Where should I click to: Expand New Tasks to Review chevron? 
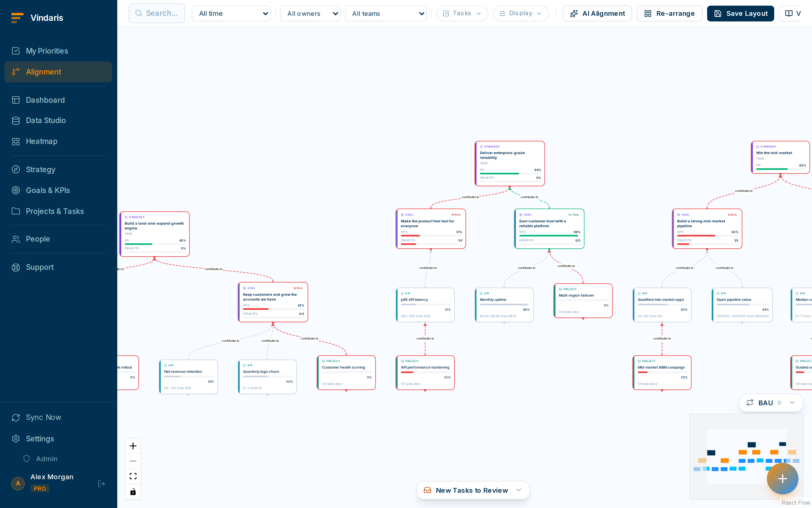coord(519,490)
